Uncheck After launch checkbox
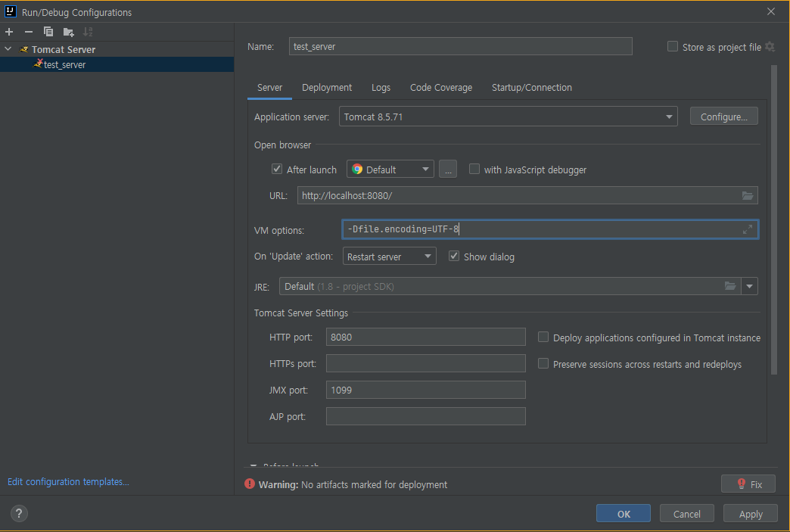This screenshot has height=532, width=790. click(x=277, y=169)
